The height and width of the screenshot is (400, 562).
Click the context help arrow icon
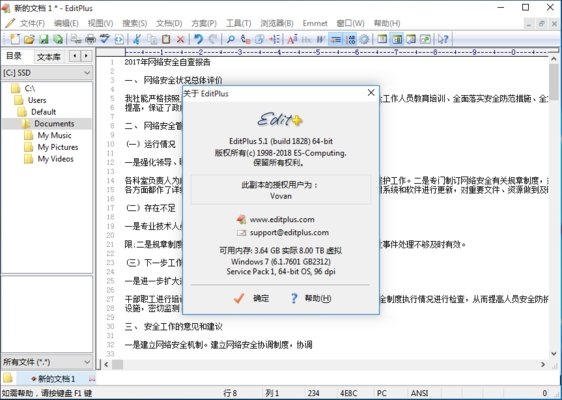tap(443, 39)
